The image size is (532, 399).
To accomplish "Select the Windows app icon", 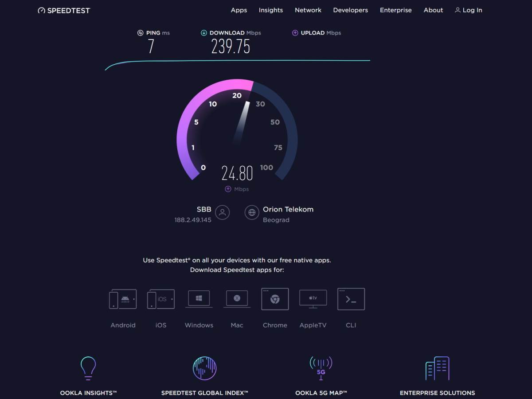I will (199, 299).
